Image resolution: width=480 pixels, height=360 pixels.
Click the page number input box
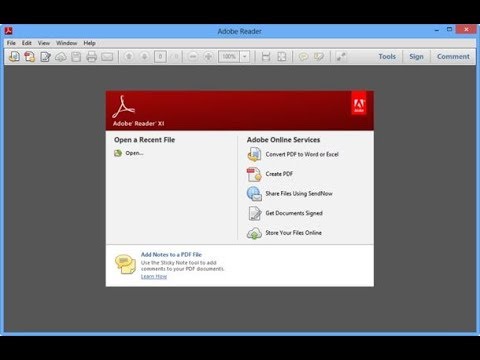pyautogui.click(x=160, y=57)
